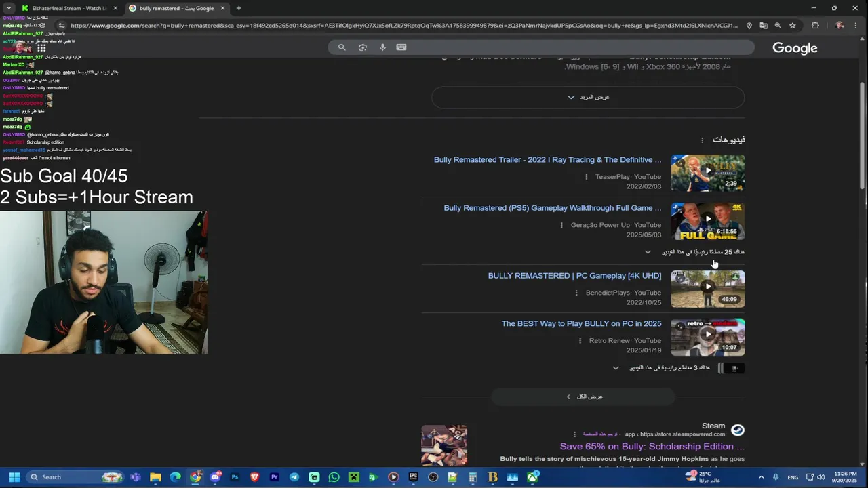The width and height of the screenshot is (868, 488).
Task: Click the Google logo
Action: [x=795, y=48]
